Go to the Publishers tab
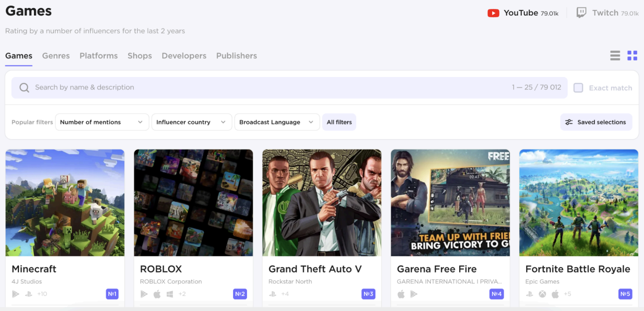 [237, 56]
